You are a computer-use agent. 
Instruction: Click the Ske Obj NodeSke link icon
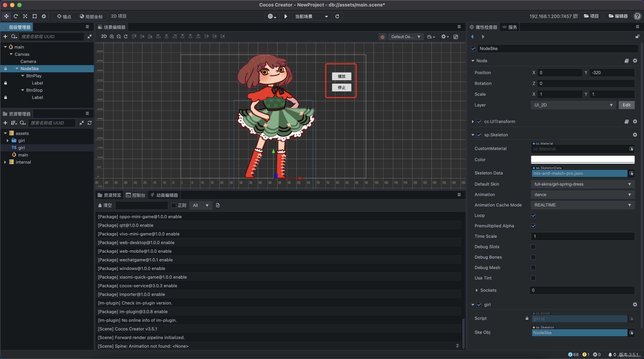coord(632,333)
